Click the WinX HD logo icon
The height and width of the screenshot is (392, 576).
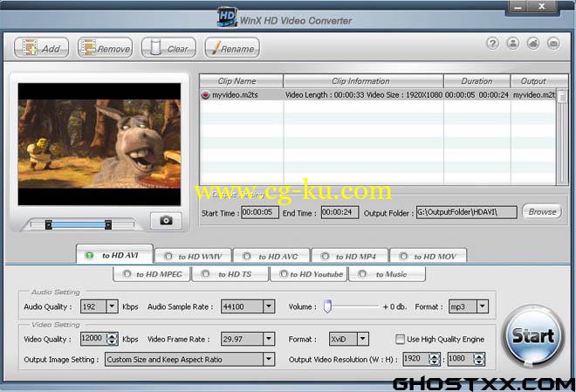pos(227,17)
